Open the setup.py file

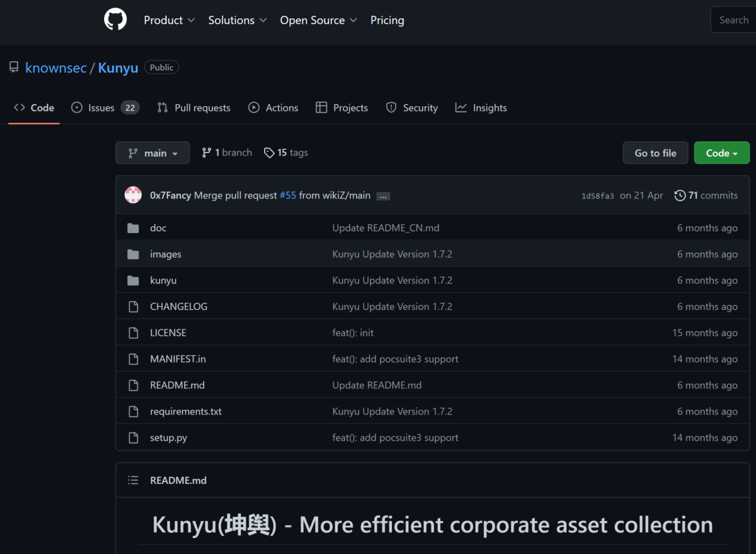(x=168, y=437)
